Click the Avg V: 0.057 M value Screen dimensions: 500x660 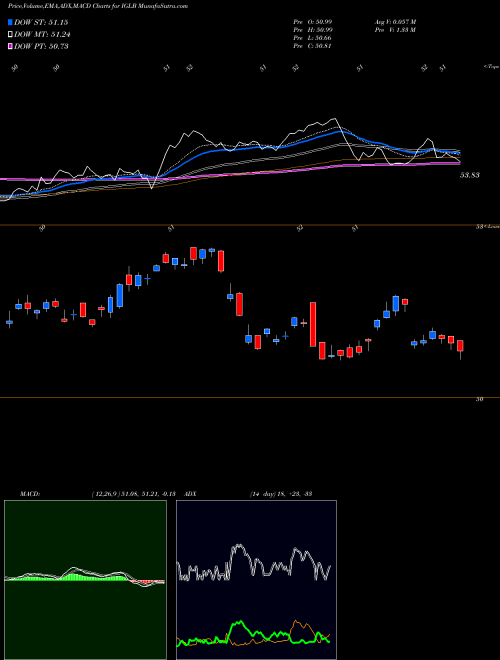[x=395, y=22]
